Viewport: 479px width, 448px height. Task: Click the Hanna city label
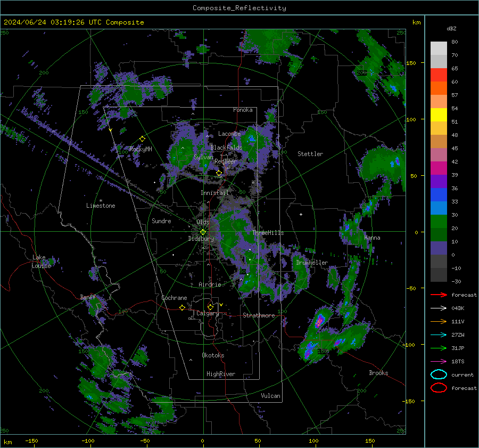pos(372,238)
